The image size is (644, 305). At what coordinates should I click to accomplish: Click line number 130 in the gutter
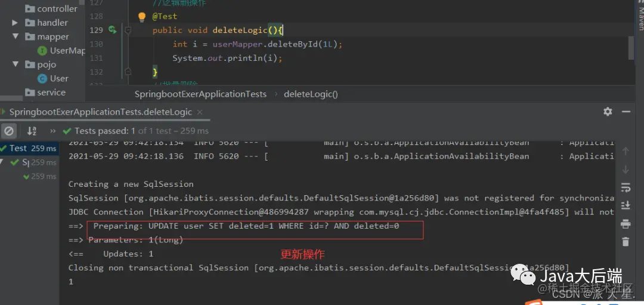pyautogui.click(x=96, y=44)
